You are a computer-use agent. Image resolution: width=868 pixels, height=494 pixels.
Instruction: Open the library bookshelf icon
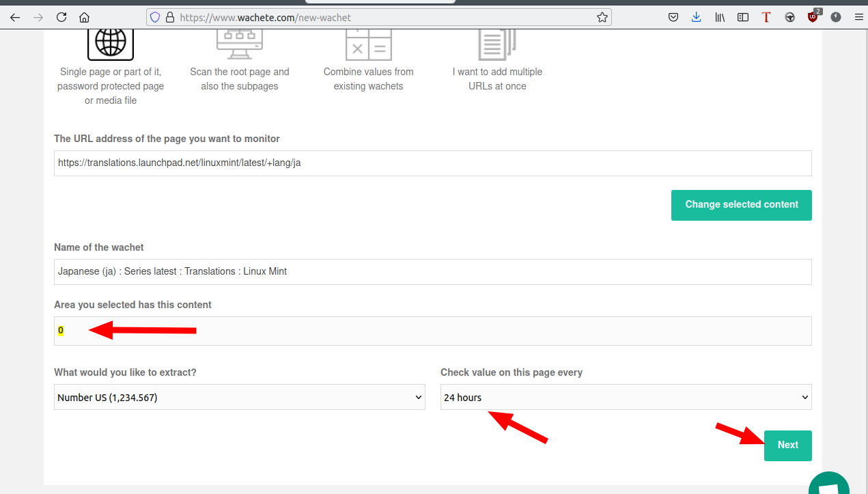coord(720,18)
